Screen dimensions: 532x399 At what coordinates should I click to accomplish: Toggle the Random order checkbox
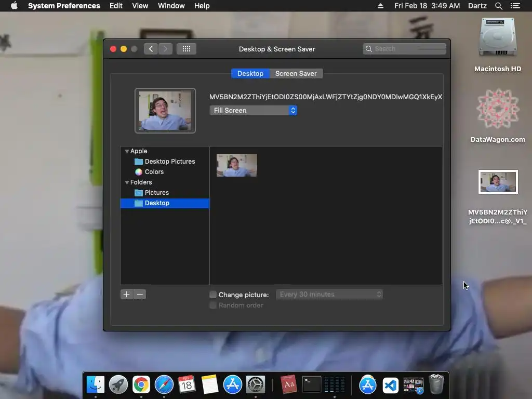coord(212,305)
